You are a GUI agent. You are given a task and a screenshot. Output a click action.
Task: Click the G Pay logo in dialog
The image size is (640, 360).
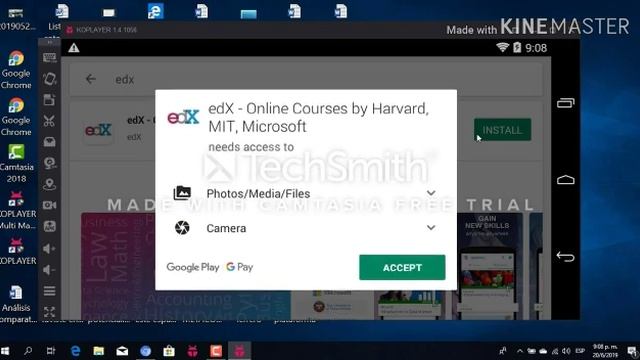[x=240, y=267]
